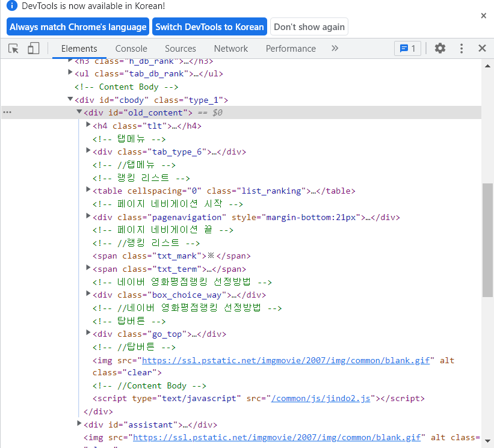Select the Content Body comment line
Viewport: 494px width, 448px height.
pos(126,87)
